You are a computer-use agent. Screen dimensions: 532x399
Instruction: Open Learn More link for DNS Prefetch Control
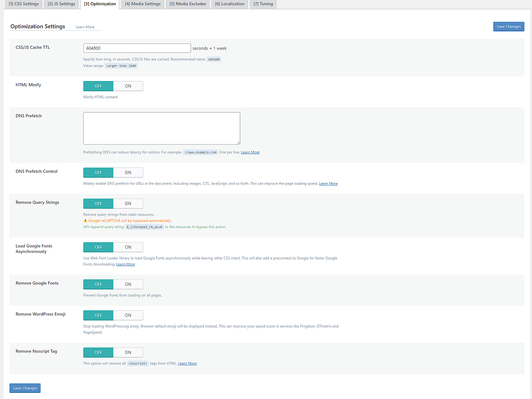point(328,183)
